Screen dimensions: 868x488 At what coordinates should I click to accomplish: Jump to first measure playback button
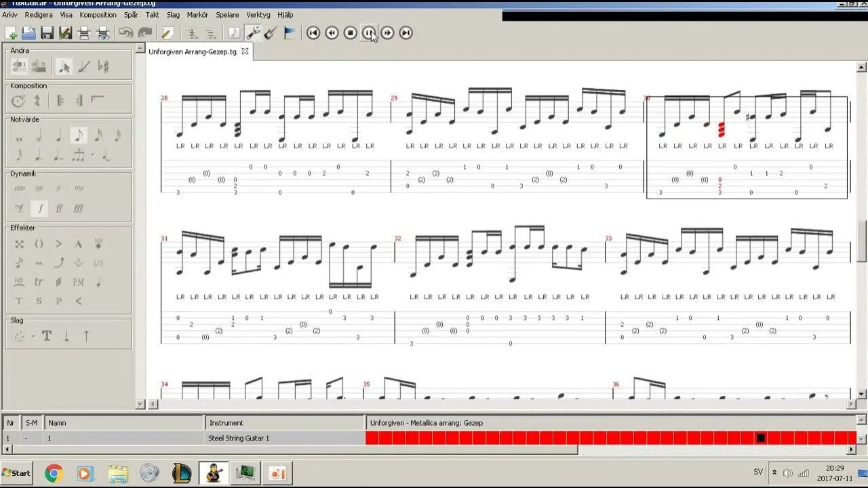click(313, 33)
